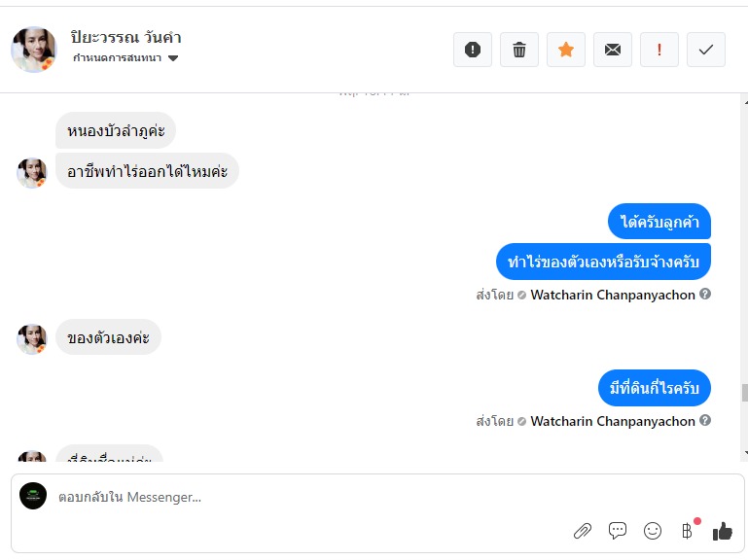Click customer name ปิยะวรรณ วันคำ
Image resolution: width=748 pixels, height=560 pixels.
[125, 37]
